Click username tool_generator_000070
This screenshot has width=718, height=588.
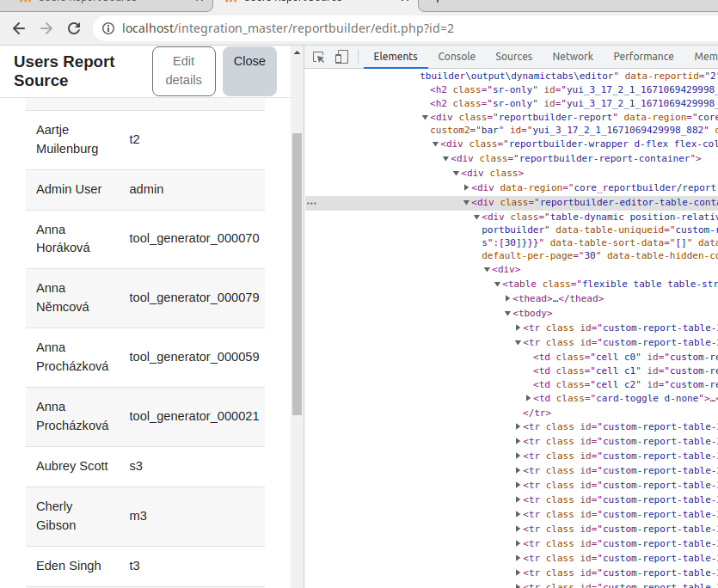(x=194, y=238)
